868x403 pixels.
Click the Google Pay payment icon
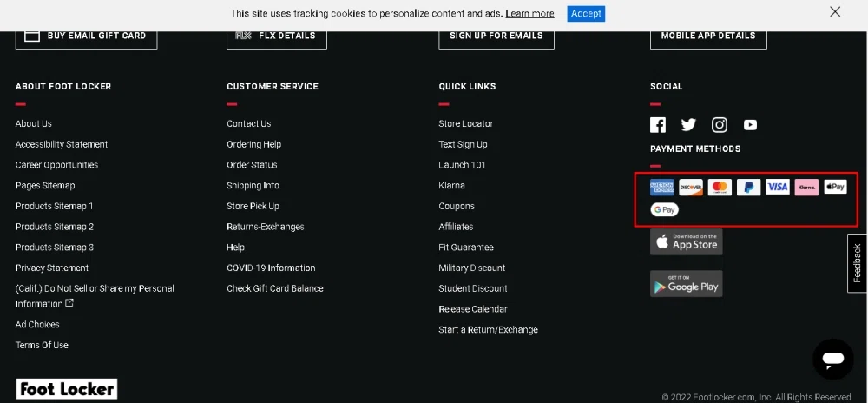click(x=665, y=209)
